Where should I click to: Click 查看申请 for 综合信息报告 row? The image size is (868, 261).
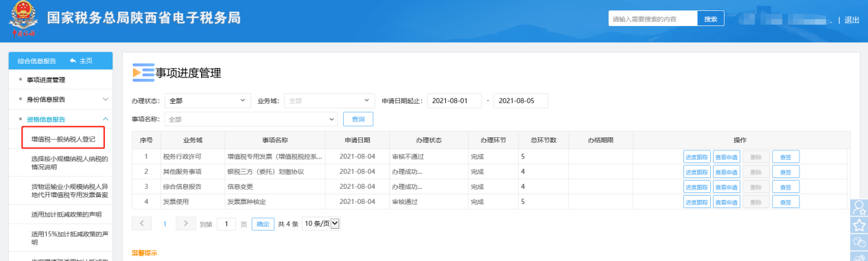coord(727,187)
